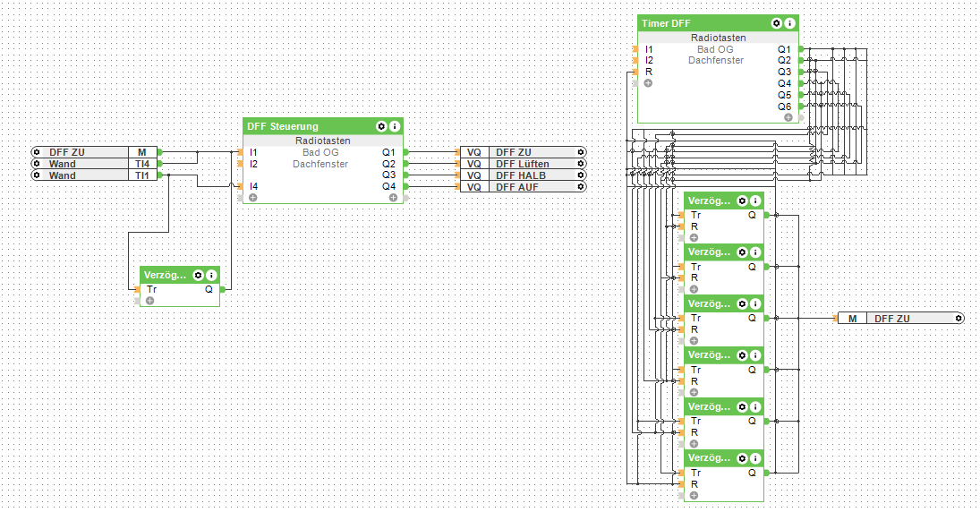Click the plus below Q6 on Timer DFF block
This screenshot has height=512, width=980.
(788, 117)
